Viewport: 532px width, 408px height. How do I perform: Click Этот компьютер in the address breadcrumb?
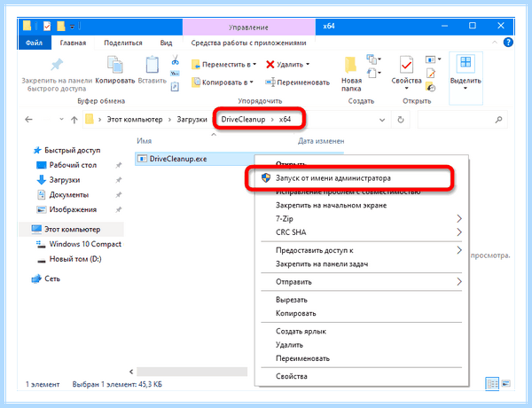[135, 120]
